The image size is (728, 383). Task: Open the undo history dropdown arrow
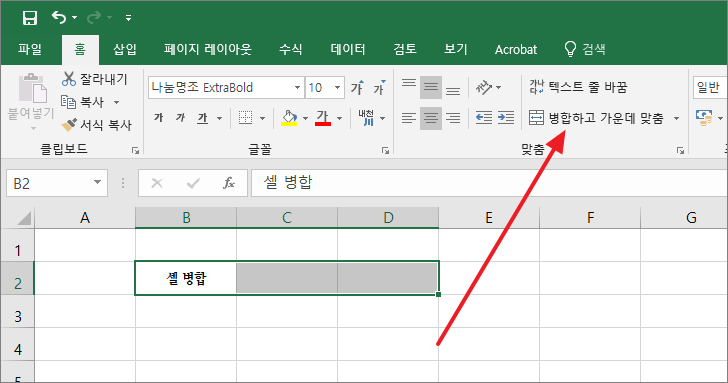74,18
